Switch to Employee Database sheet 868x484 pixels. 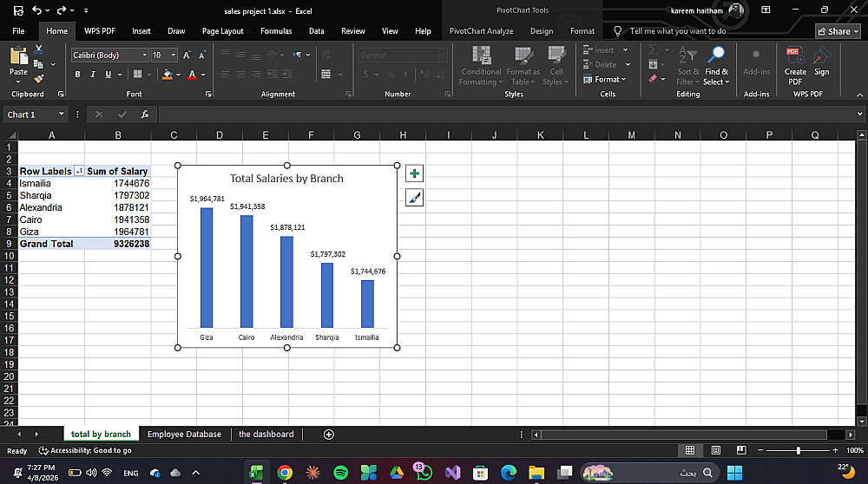coord(184,434)
